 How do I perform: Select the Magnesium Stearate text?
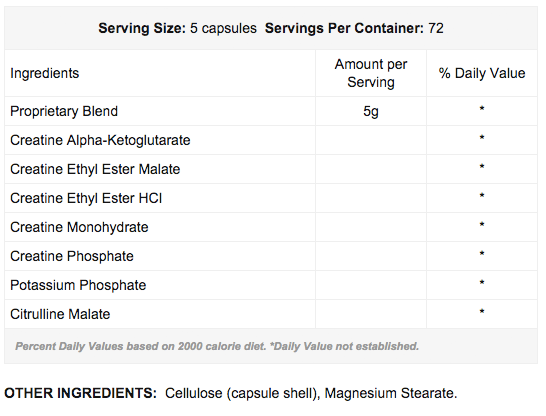[391, 393]
